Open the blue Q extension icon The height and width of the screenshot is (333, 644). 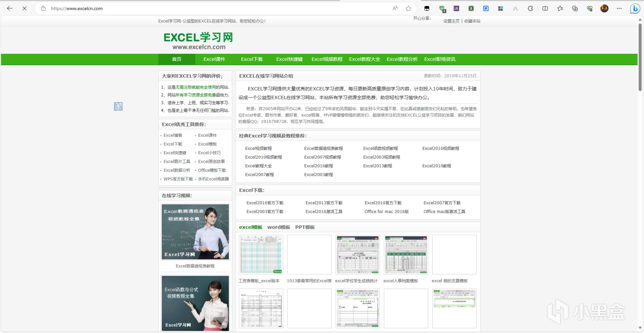[x=486, y=8]
